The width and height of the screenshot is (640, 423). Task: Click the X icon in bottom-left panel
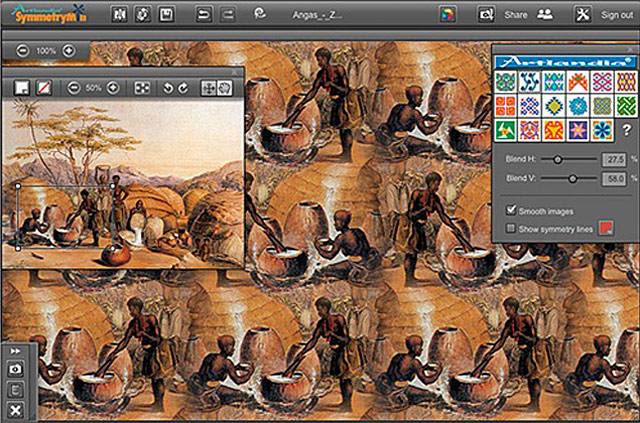click(x=15, y=410)
